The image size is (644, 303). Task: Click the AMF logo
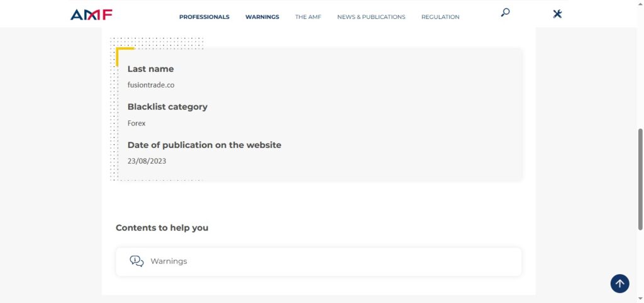(x=91, y=14)
